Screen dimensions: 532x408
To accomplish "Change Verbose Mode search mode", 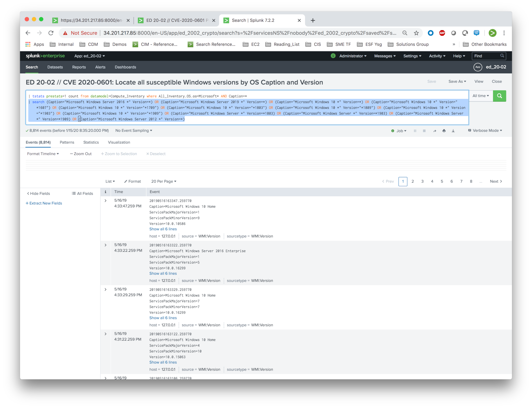I will click(485, 130).
